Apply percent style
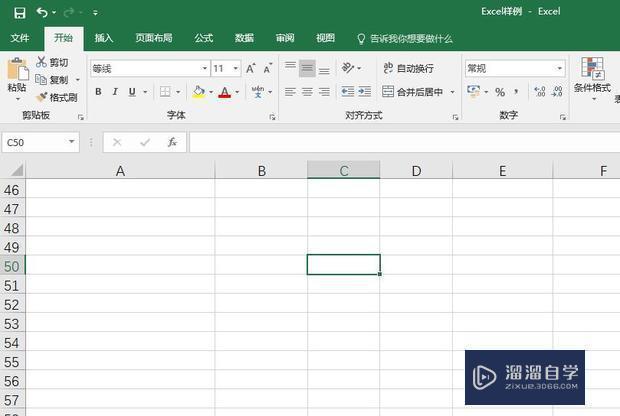 click(500, 92)
